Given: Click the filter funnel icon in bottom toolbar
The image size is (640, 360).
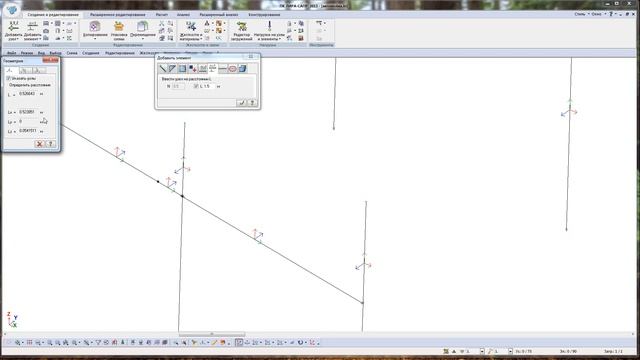Looking at the screenshot, I should (x=98, y=342).
